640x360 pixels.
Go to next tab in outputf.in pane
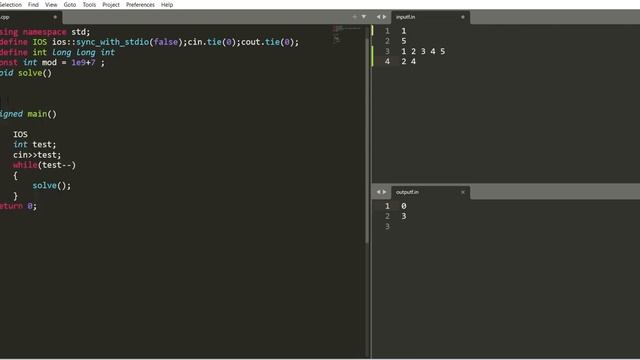[x=384, y=192]
